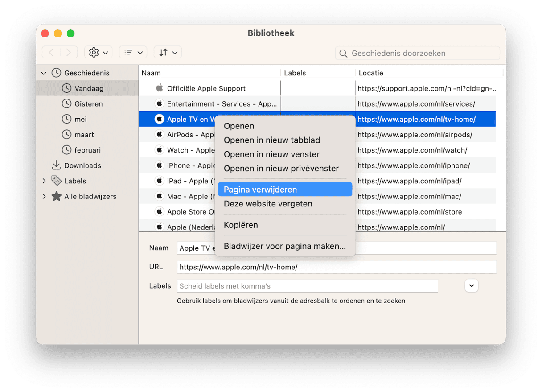Select Vandaag in the history sidebar
Image resolution: width=542 pixels, height=392 pixels.
pyautogui.click(x=87, y=88)
